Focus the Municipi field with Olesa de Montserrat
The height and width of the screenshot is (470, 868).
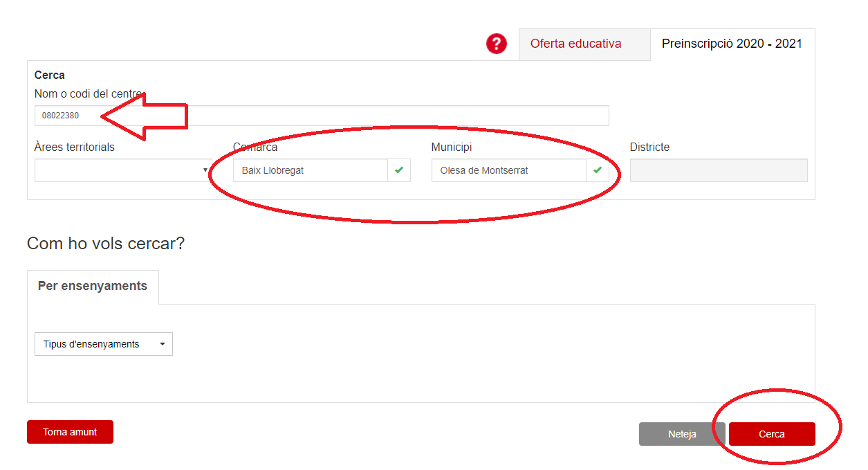(508, 170)
